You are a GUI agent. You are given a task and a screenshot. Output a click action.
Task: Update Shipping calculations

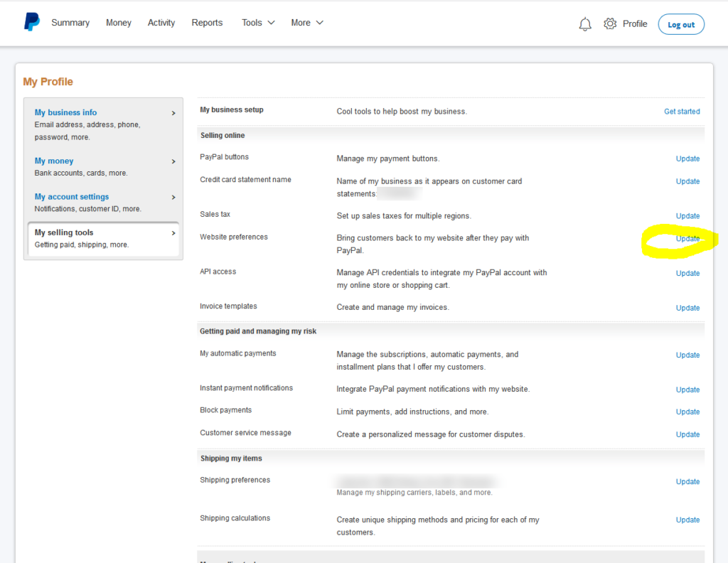click(x=687, y=520)
